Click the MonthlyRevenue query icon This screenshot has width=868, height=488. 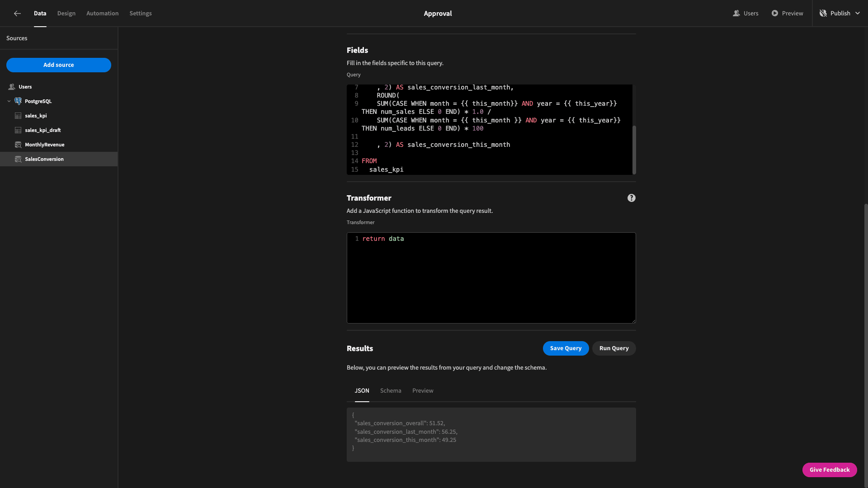coord(18,145)
